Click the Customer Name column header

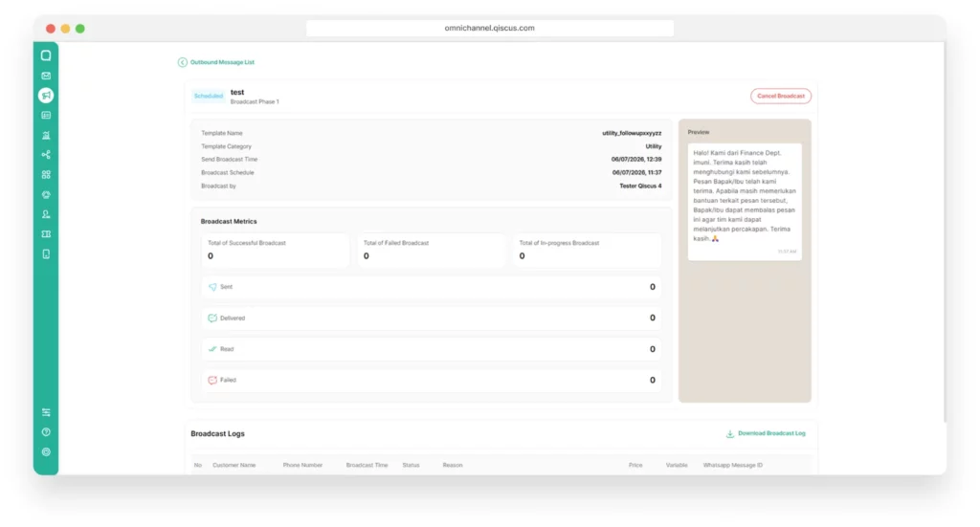click(234, 465)
